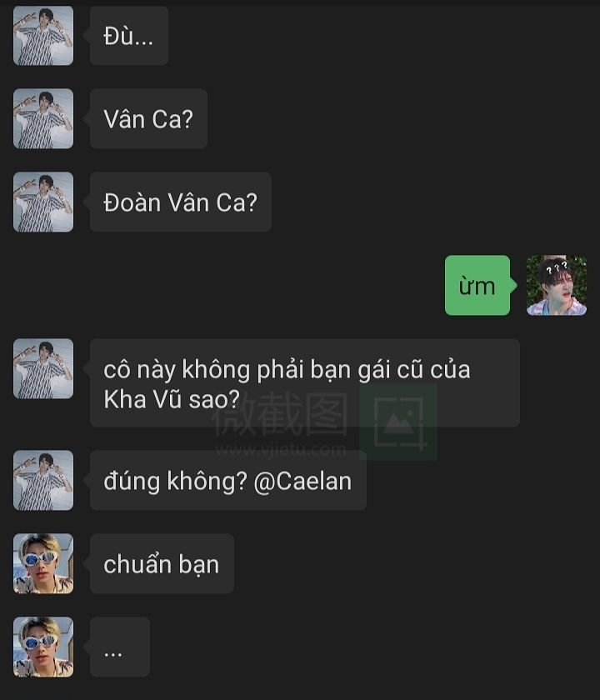Select the "chuẩn bạn" message bubble
Screen dimensions: 600x700
tap(162, 563)
